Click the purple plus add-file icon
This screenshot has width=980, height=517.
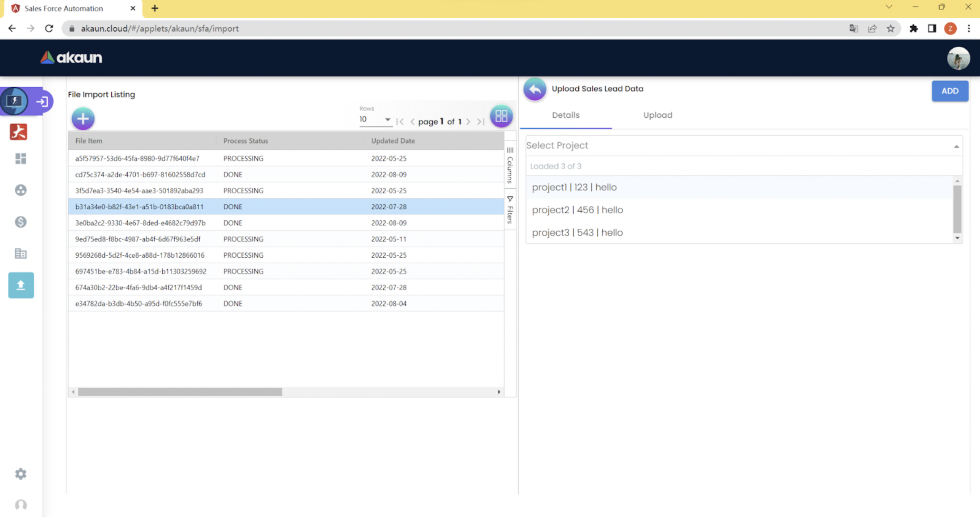coord(83,118)
